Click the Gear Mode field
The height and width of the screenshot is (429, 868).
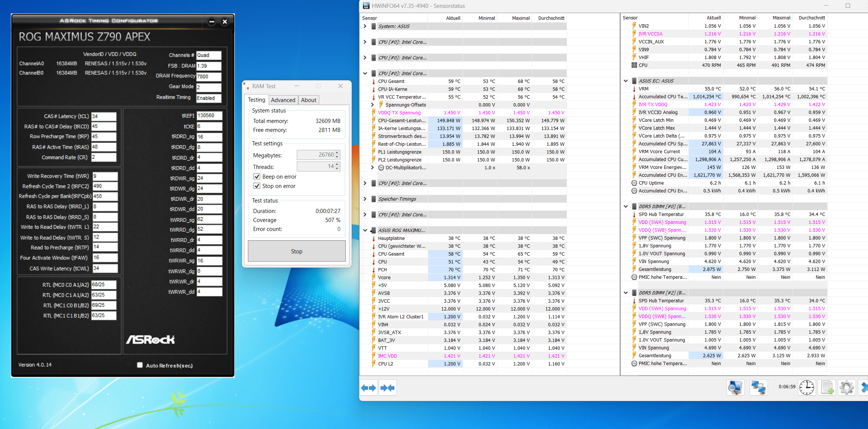209,87
